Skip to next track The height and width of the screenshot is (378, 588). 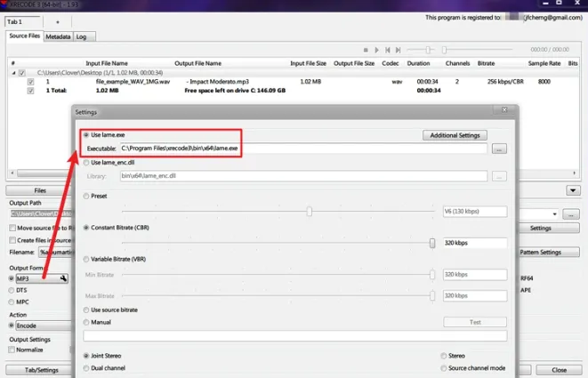pos(399,50)
